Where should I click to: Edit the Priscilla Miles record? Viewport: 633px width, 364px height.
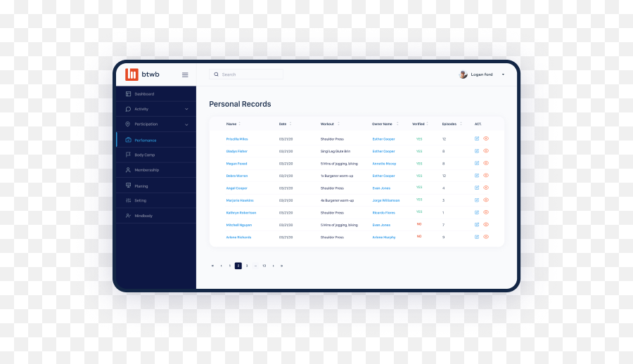(477, 138)
